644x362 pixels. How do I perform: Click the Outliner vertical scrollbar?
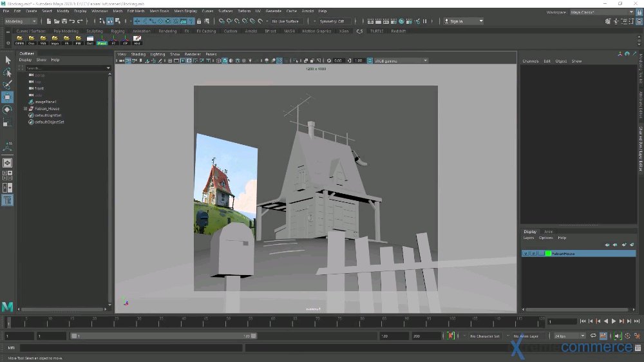(109, 189)
